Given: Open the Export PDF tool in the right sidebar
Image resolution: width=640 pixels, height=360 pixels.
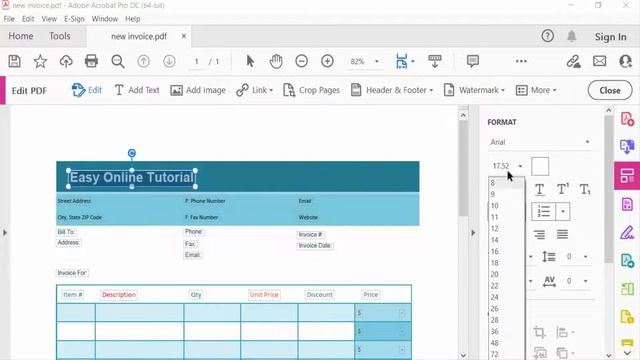Looking at the screenshot, I should (x=627, y=146).
